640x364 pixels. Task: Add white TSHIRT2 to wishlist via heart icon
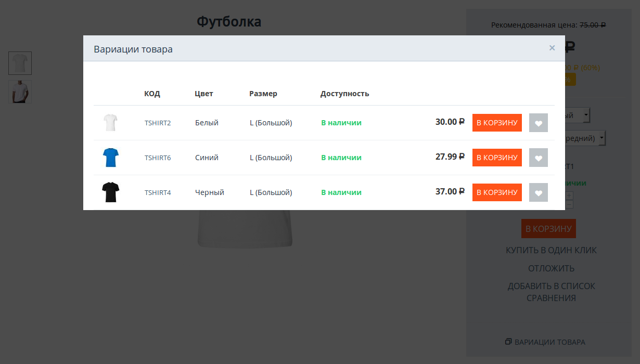point(538,123)
